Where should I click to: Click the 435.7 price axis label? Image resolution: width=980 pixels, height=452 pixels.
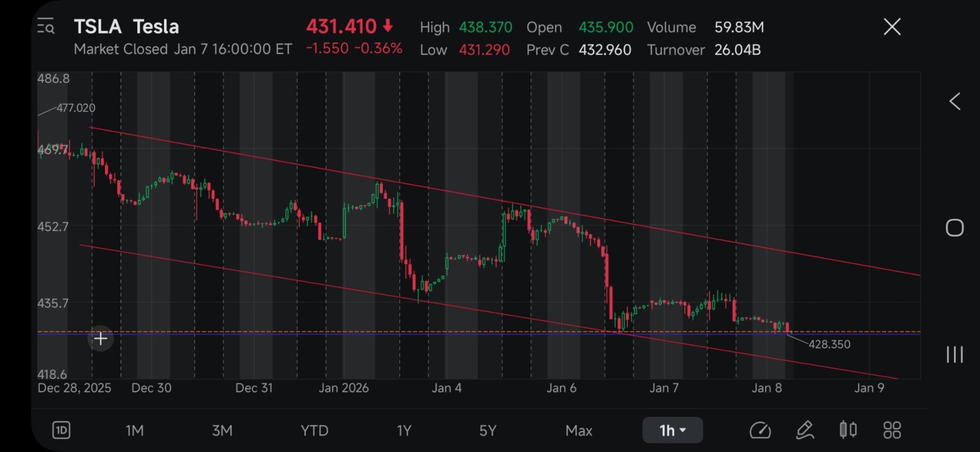pos(53,303)
